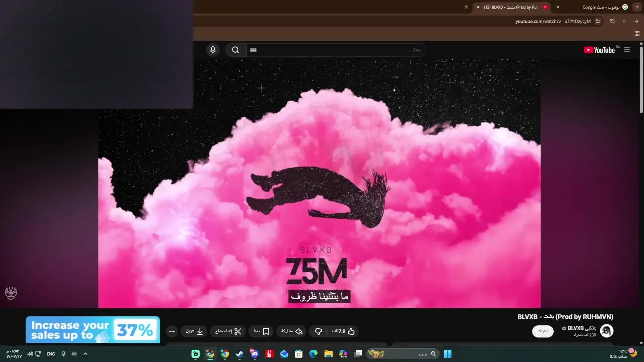Create a clip with the scissors button

coord(228,331)
